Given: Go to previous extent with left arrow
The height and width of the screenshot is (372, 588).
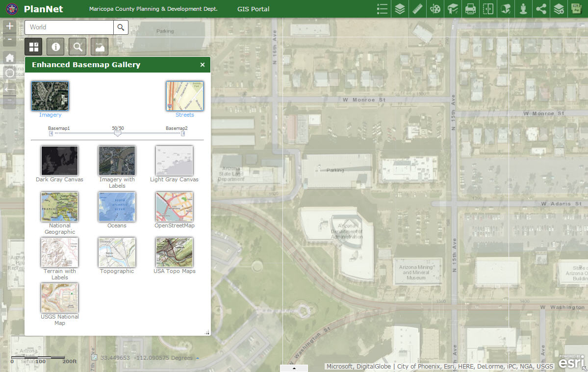Looking at the screenshot, I should (10, 89).
